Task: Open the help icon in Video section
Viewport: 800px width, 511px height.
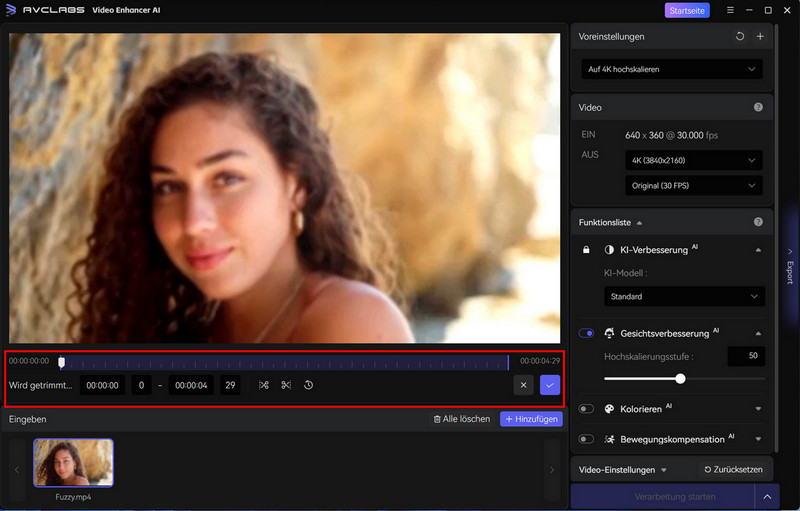Action: point(758,107)
